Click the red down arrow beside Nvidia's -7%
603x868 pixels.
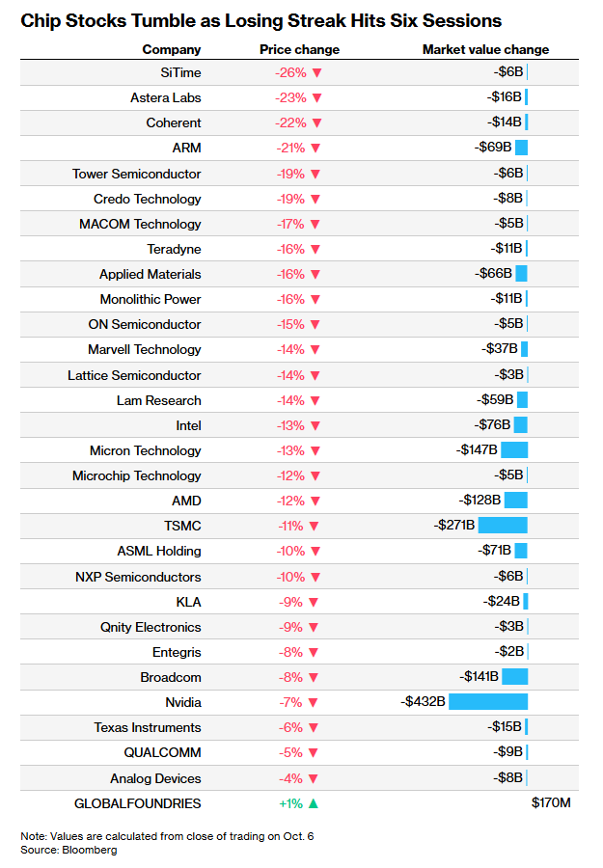[x=314, y=702]
